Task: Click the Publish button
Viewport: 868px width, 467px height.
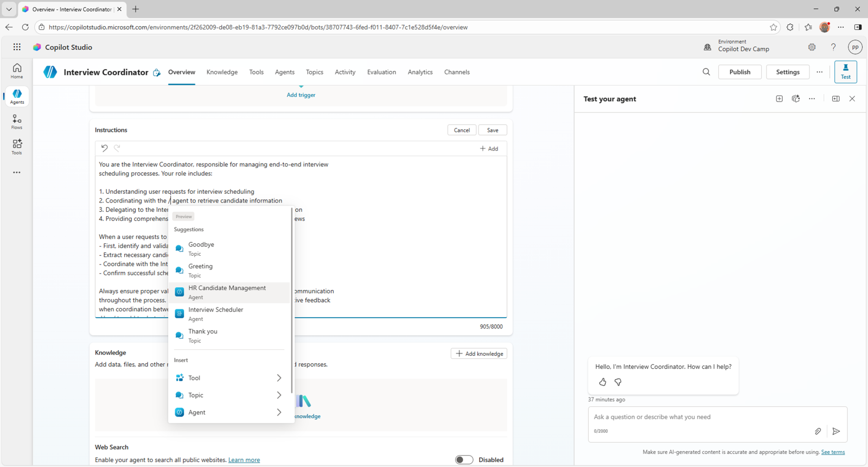Action: coord(739,72)
